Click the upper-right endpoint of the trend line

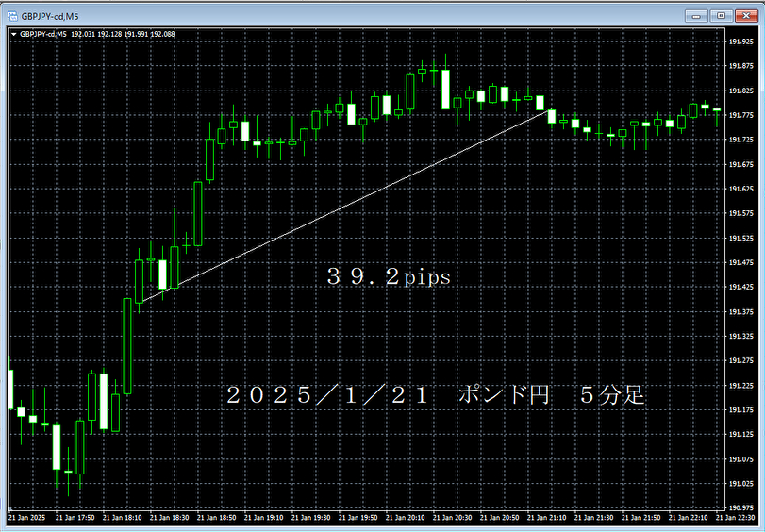coord(548,111)
